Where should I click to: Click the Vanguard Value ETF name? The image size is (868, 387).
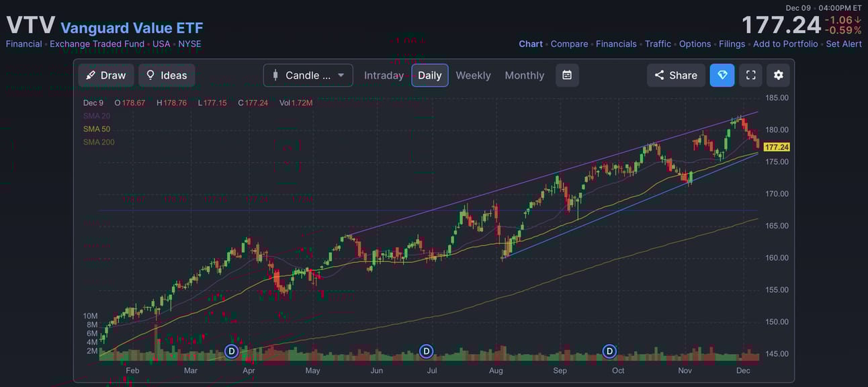tap(132, 28)
